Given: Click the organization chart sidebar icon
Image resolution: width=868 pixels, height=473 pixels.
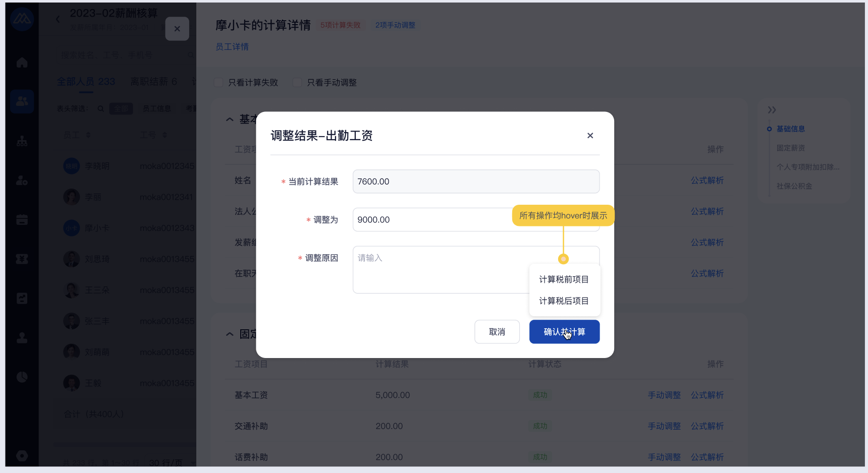Looking at the screenshot, I should 22,141.
